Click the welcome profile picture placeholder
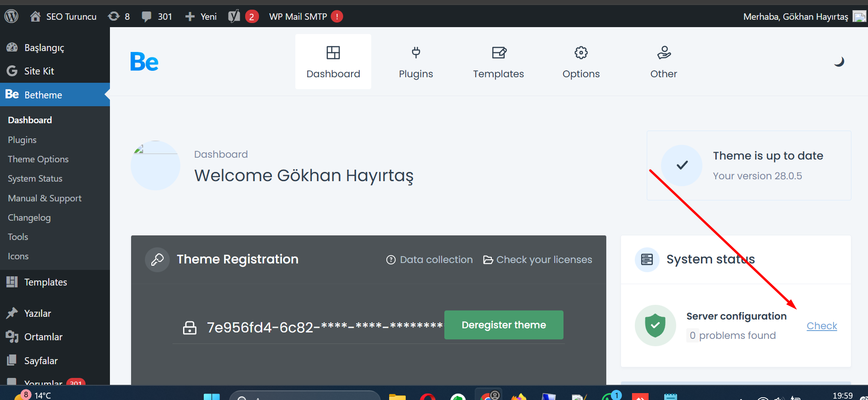The image size is (868, 400). click(155, 166)
